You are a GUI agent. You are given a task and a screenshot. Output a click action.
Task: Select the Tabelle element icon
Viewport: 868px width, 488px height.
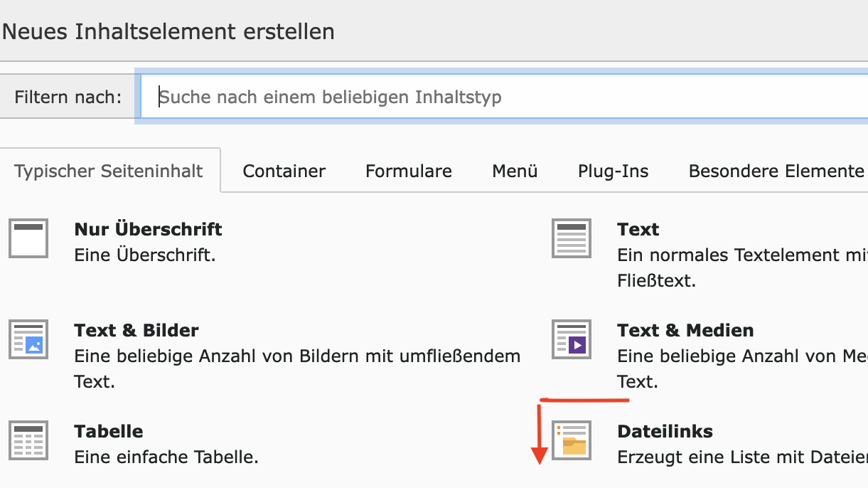[x=28, y=440]
